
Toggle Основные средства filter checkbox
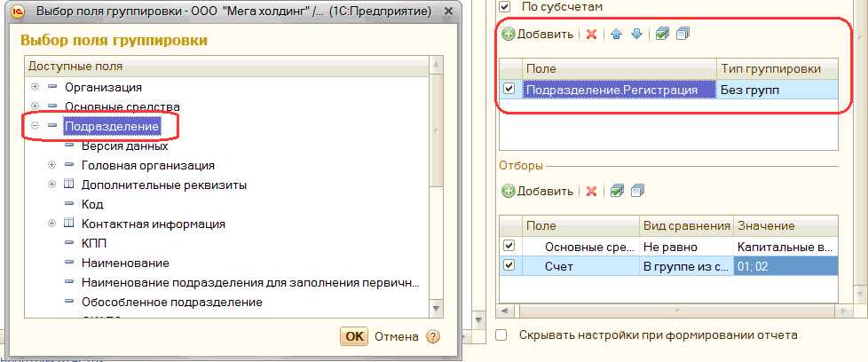(x=509, y=245)
